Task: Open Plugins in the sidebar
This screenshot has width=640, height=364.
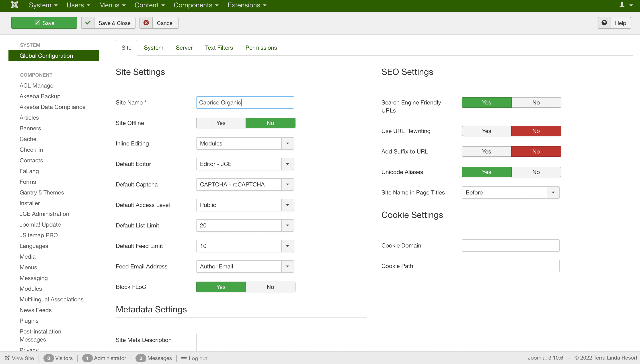Action: pyautogui.click(x=29, y=321)
